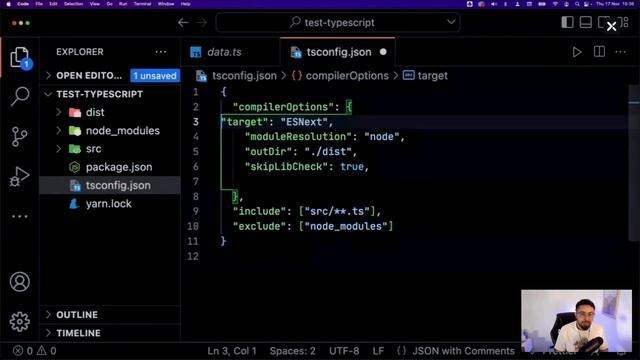
Task: Open editor More Actions ellipsis
Action: point(620,52)
